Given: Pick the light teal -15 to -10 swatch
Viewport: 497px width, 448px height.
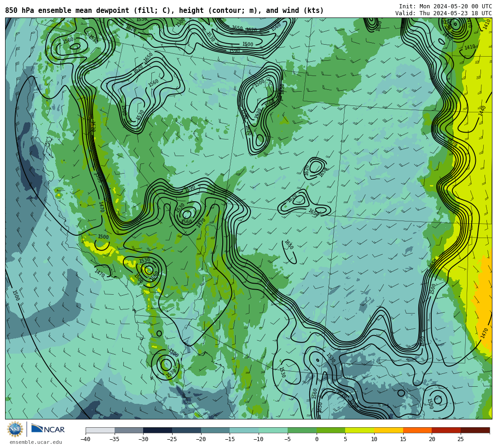Looking at the screenshot, I should 244,430.
